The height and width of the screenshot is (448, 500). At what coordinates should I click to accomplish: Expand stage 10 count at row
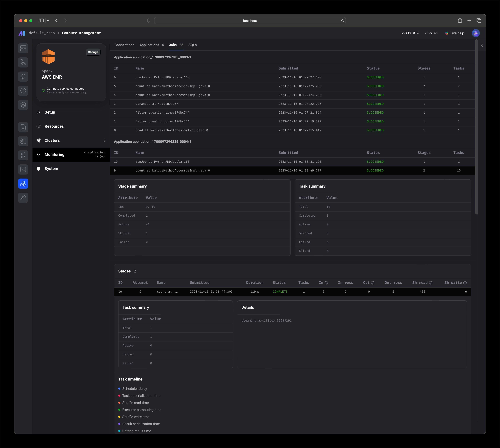292,292
